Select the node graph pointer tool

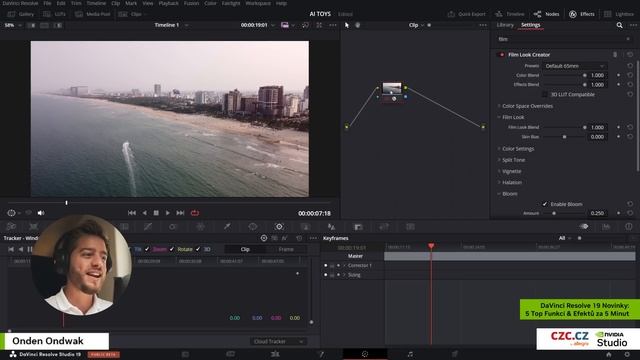click(347, 25)
